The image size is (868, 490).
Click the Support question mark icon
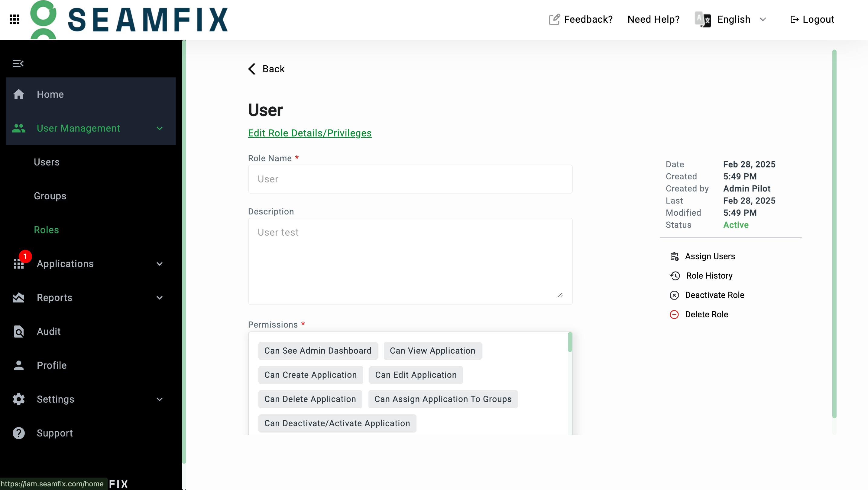[18, 433]
